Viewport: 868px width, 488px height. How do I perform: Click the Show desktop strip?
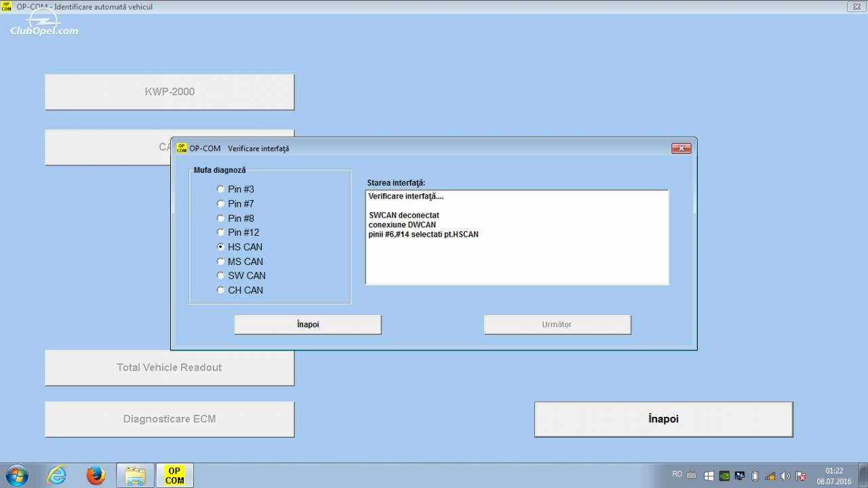tap(863, 476)
